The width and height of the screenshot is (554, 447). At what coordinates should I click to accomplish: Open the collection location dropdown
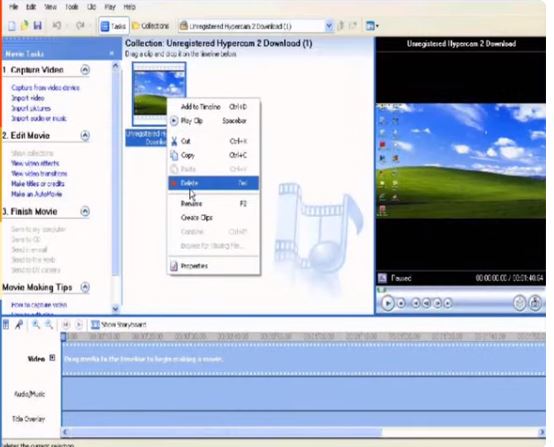(x=329, y=26)
